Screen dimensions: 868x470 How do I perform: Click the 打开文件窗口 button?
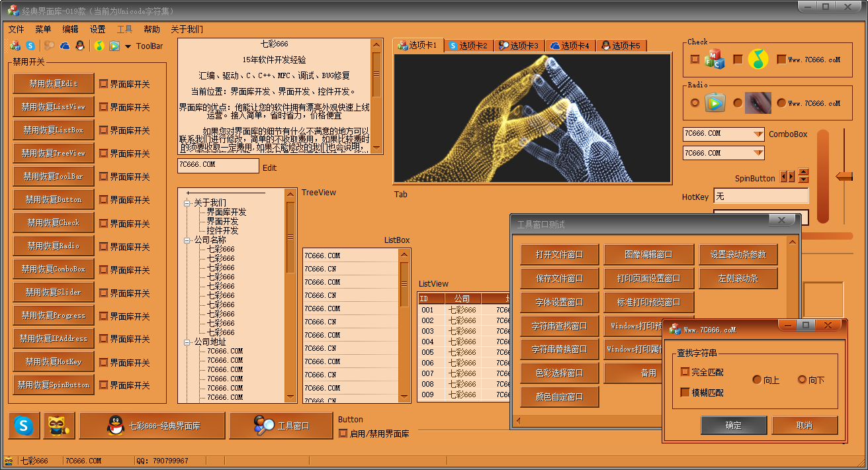tap(559, 255)
